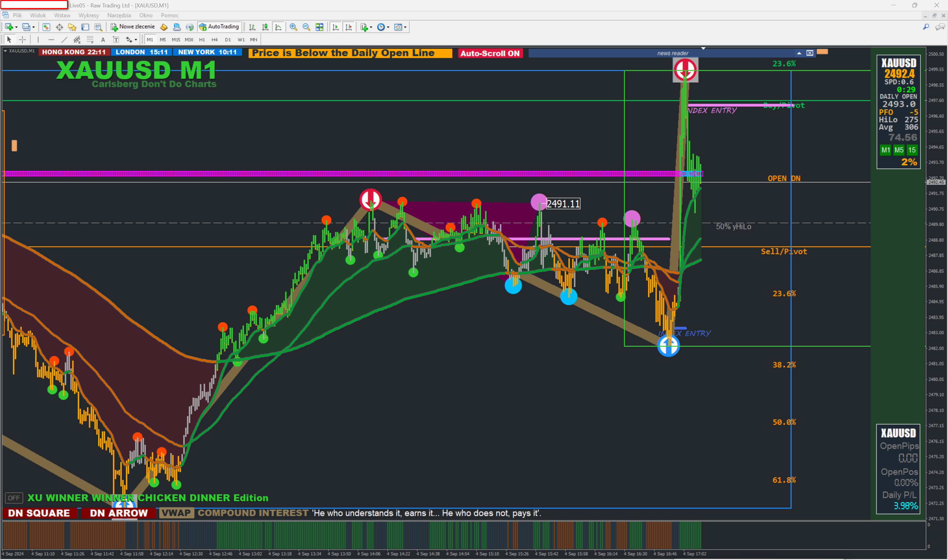Open the templates dropdown arrow
Screen dimensions: 948x560
[405, 27]
